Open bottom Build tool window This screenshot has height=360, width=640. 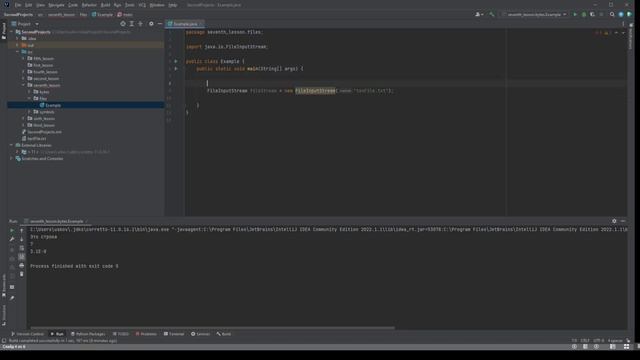coord(224,334)
